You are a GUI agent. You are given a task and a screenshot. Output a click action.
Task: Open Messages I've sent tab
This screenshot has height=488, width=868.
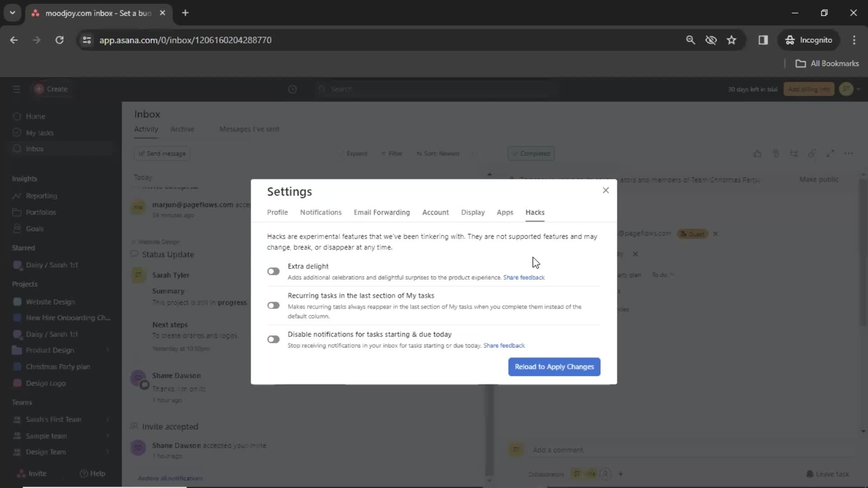pos(249,129)
